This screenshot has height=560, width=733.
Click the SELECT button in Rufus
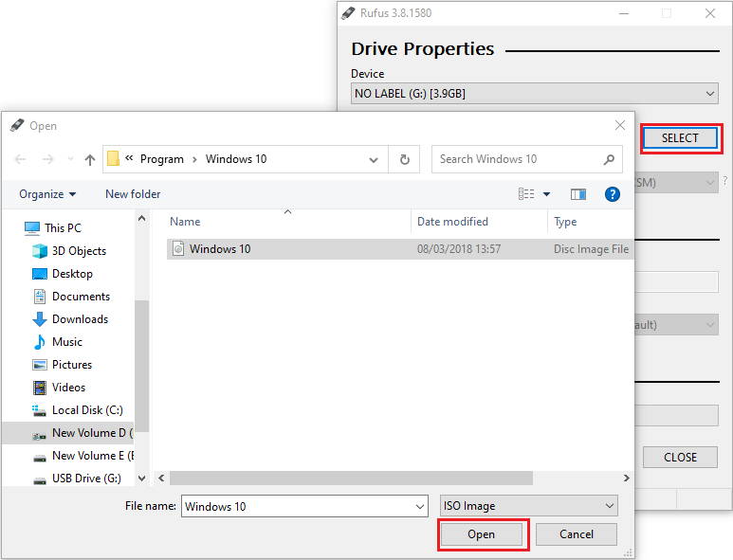[x=680, y=138]
